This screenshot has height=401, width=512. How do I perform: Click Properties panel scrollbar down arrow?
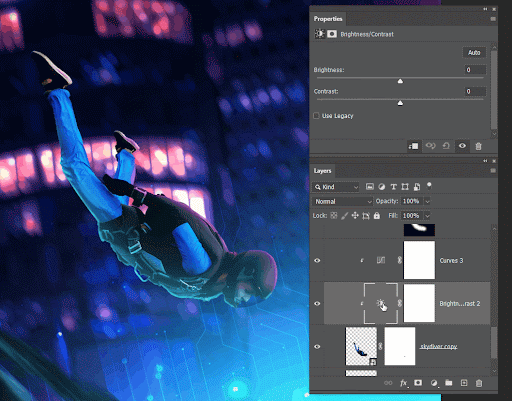494,134
